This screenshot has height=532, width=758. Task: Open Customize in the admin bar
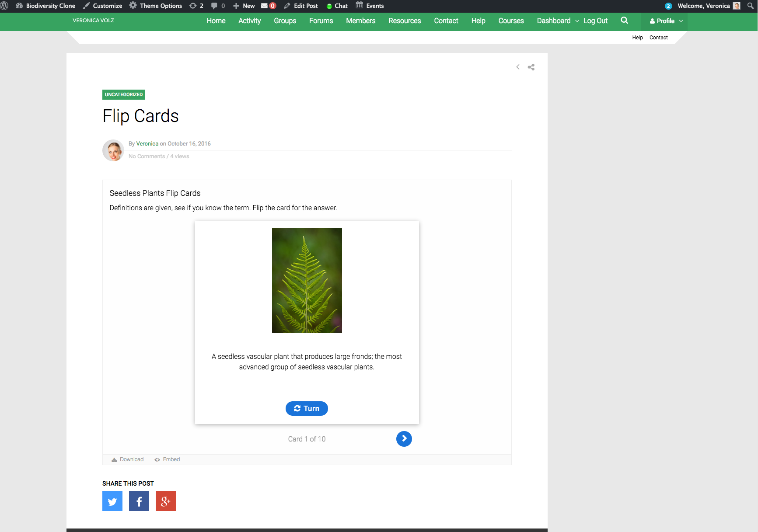pos(102,6)
